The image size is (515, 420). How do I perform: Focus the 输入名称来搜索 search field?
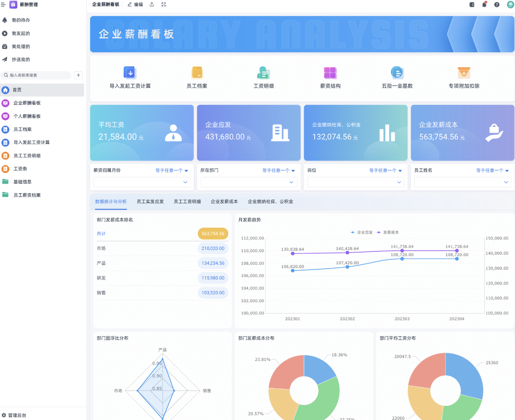36,75
